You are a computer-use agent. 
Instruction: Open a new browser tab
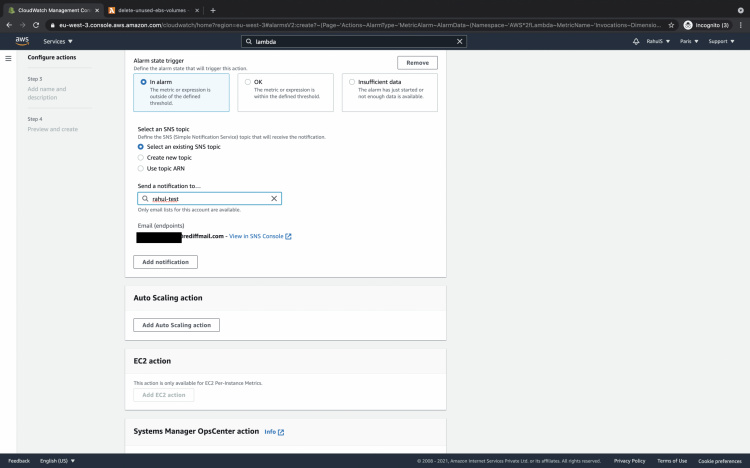pos(212,10)
